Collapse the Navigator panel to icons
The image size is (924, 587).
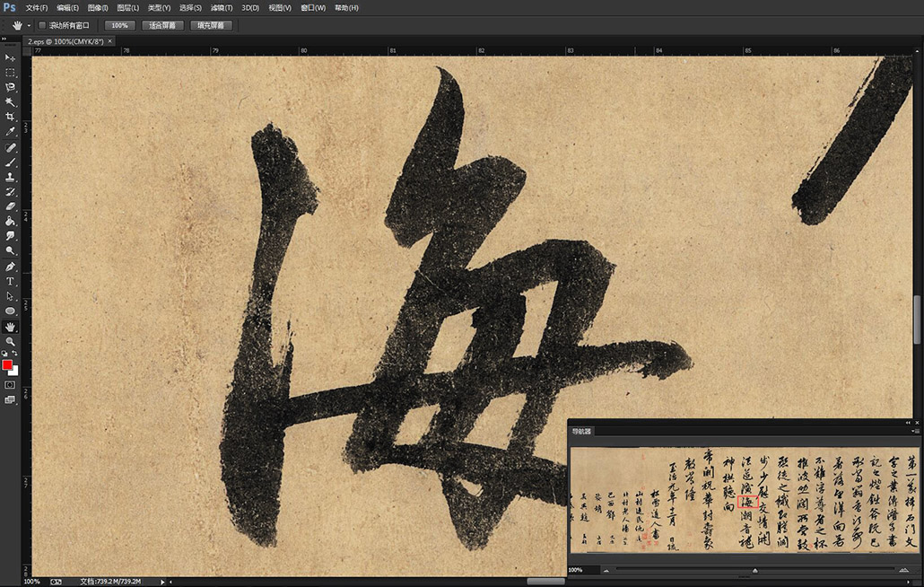pos(908,423)
